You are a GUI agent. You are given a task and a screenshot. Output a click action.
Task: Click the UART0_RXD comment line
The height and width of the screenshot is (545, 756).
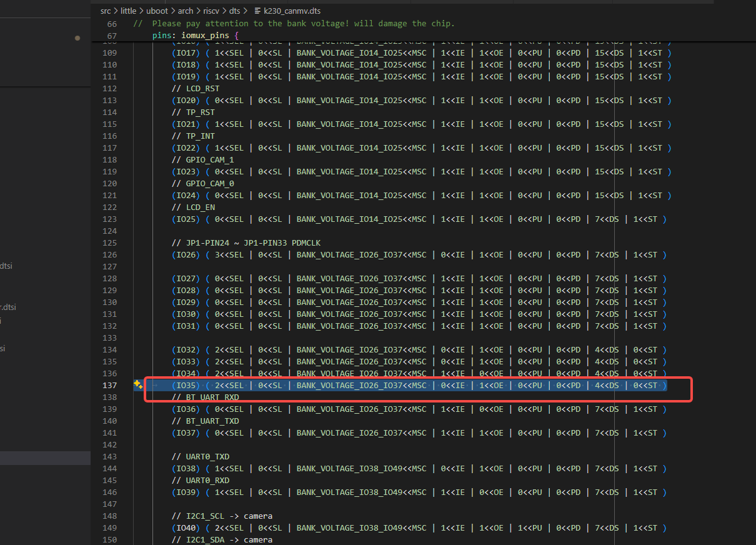click(207, 481)
